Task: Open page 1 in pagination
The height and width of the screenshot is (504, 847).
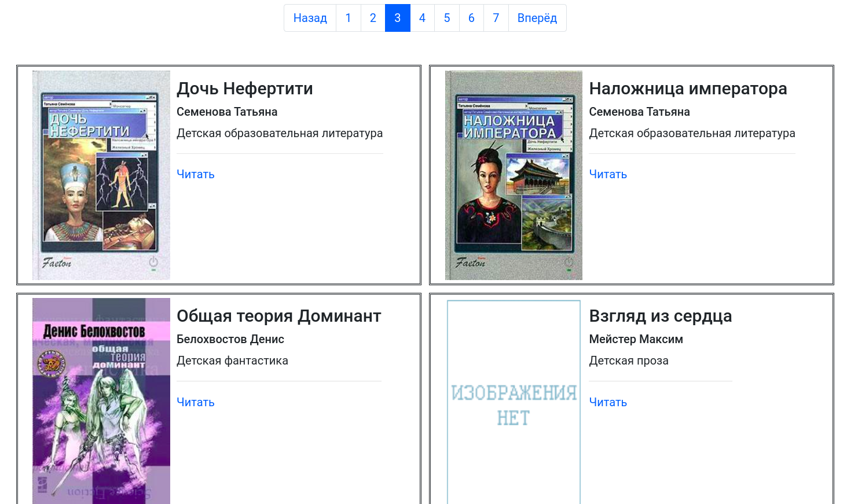Action: click(348, 18)
